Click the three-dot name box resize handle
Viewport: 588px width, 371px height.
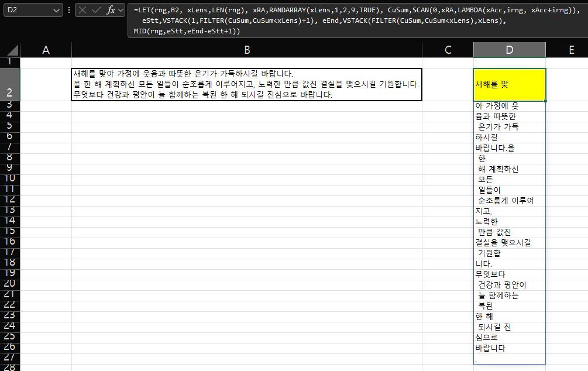click(70, 10)
